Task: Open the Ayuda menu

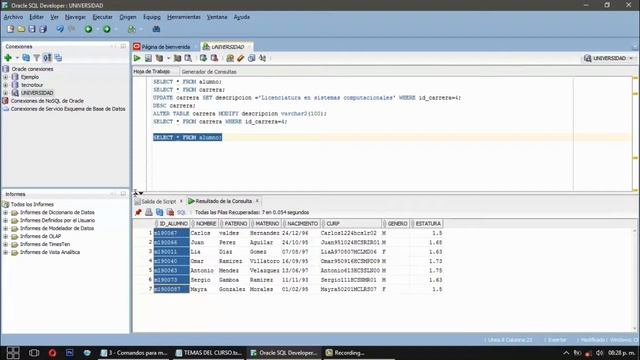Action: [242, 17]
